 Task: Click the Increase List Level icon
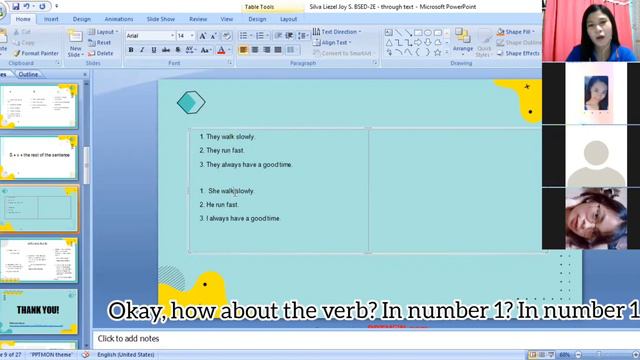289,36
